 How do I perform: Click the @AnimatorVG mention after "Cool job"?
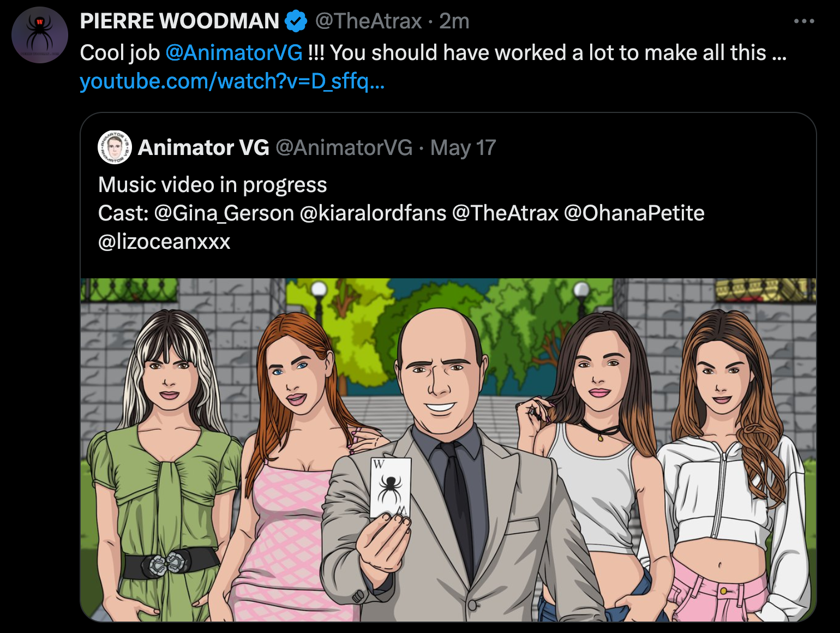pyautogui.click(x=233, y=53)
